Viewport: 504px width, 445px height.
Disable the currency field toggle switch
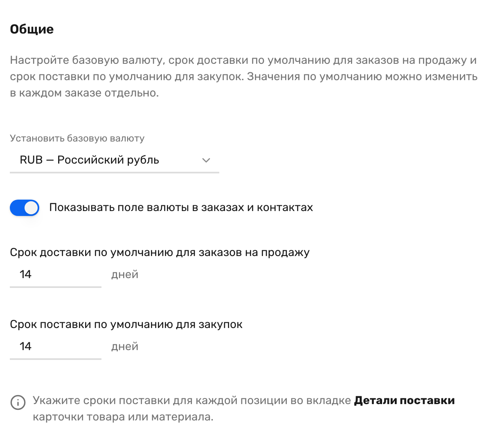pos(25,208)
